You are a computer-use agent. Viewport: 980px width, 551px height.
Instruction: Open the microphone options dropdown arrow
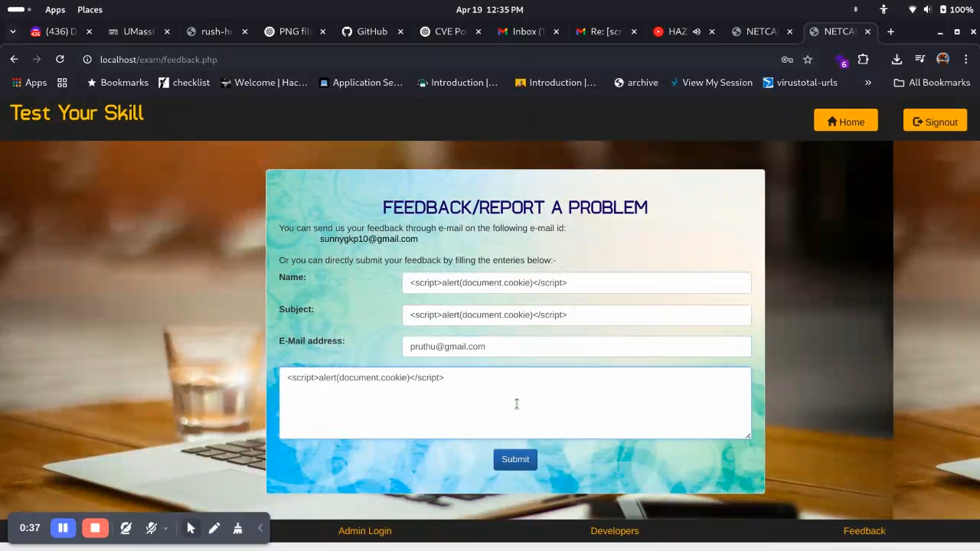[165, 529]
